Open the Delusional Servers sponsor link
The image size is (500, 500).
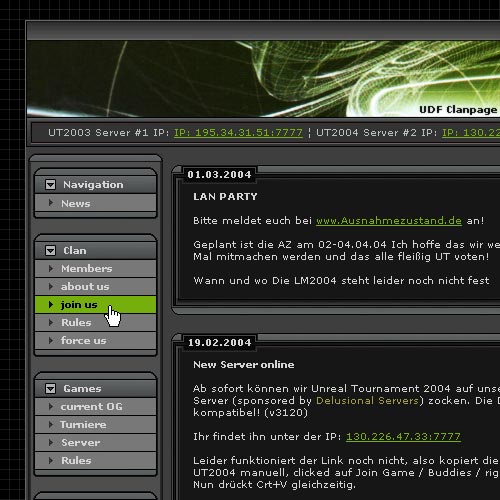click(367, 400)
